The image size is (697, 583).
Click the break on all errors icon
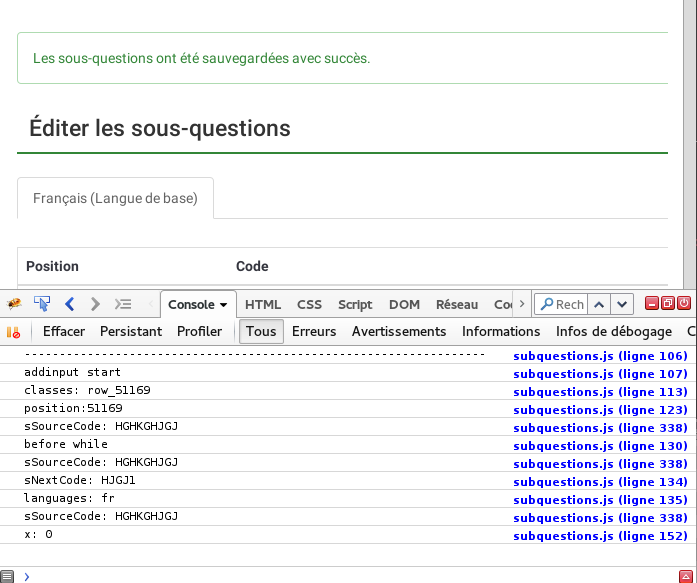(14, 331)
